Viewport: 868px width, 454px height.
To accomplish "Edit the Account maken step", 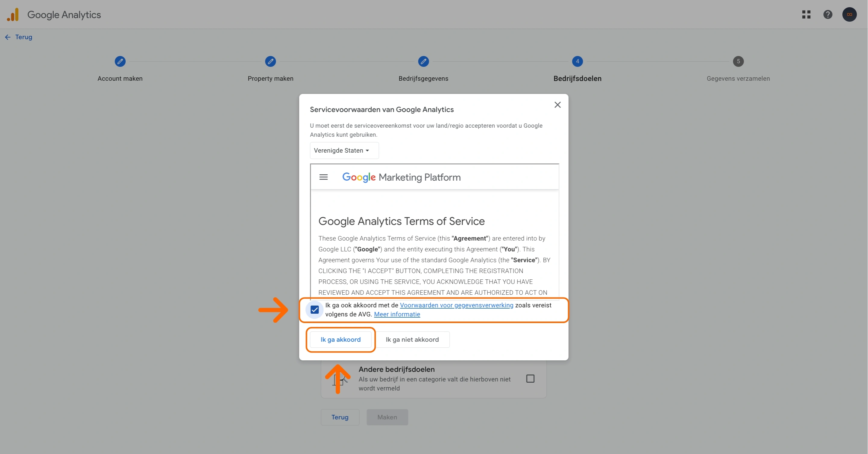I will pos(120,61).
